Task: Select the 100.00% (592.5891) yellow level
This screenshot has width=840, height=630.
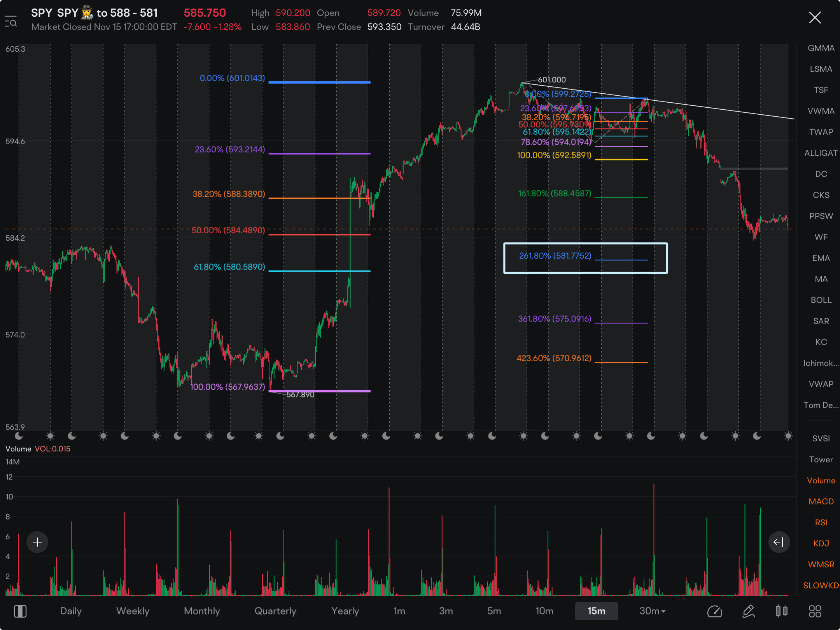Action: coord(554,155)
